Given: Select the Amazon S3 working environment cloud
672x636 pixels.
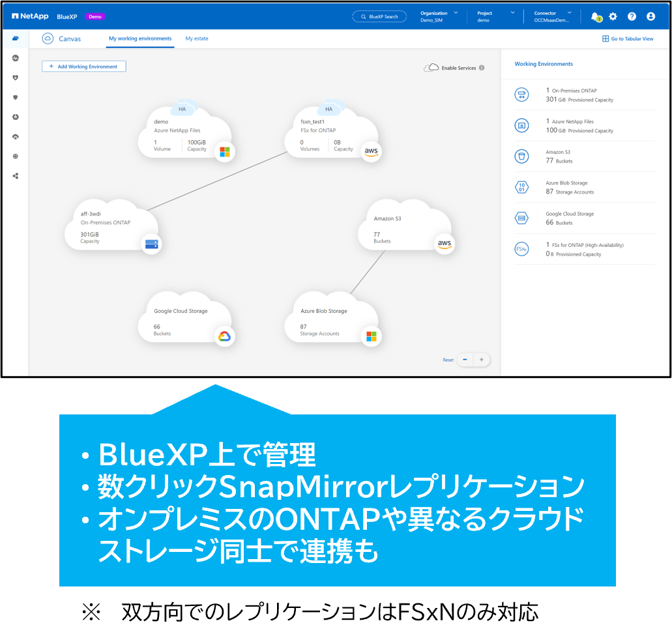Looking at the screenshot, I should 405,226.
